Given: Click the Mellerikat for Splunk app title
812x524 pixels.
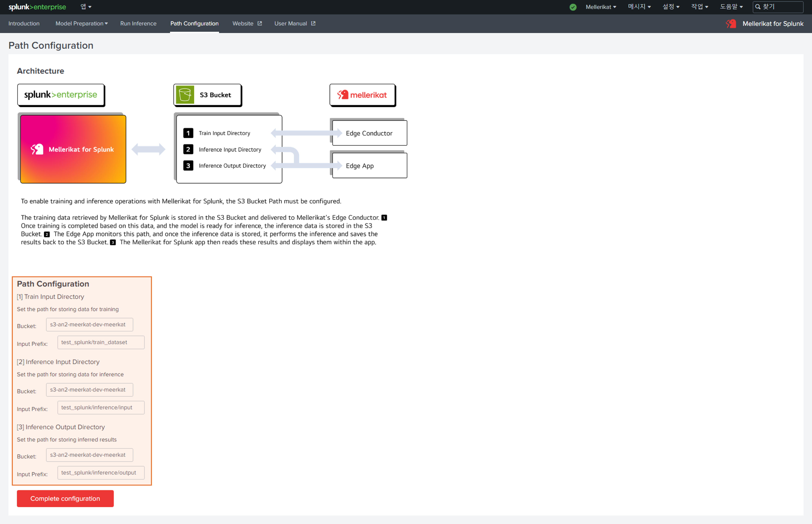Looking at the screenshot, I should point(773,23).
